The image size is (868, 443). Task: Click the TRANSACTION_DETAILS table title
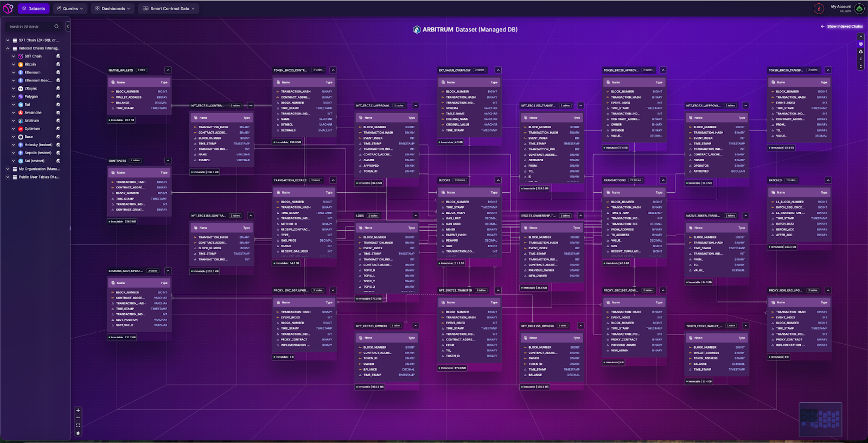(290, 180)
